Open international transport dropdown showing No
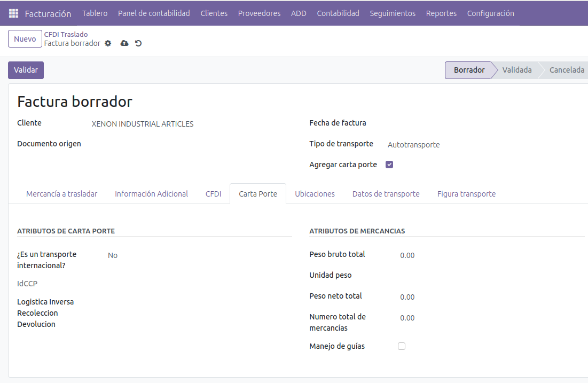Viewport: 588px width, 383px height. pos(198,255)
